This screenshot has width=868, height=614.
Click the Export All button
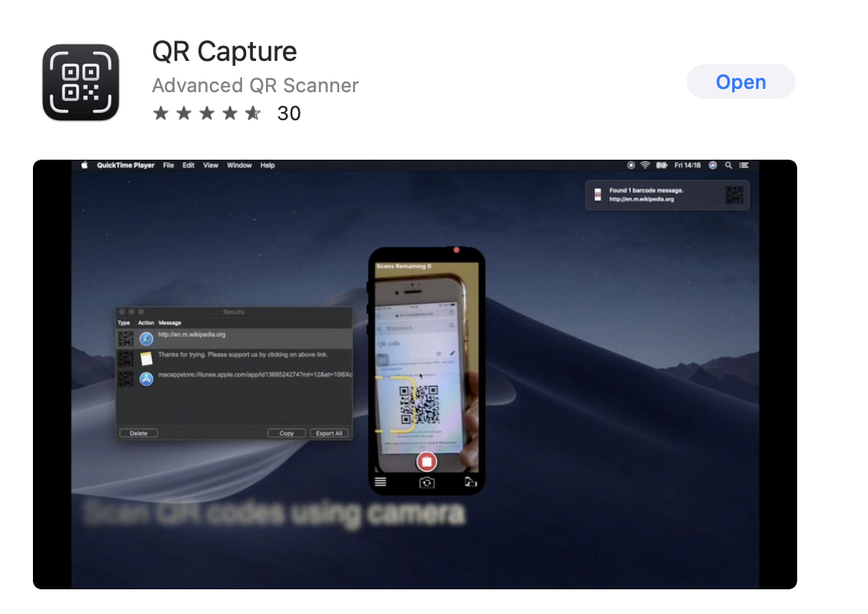pyautogui.click(x=329, y=433)
